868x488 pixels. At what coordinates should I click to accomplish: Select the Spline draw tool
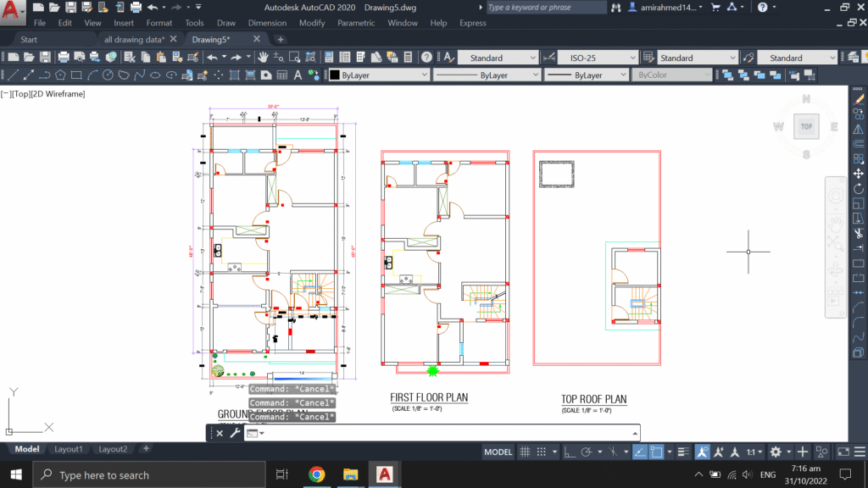140,75
